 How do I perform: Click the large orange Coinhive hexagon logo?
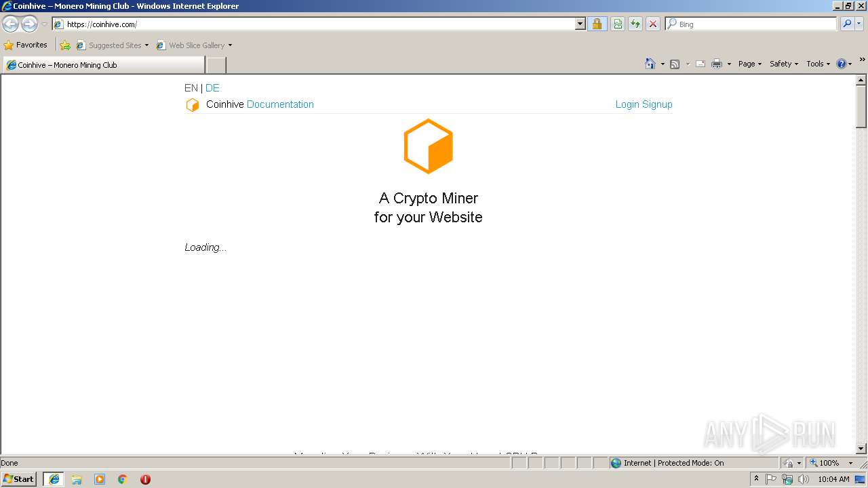coord(428,146)
